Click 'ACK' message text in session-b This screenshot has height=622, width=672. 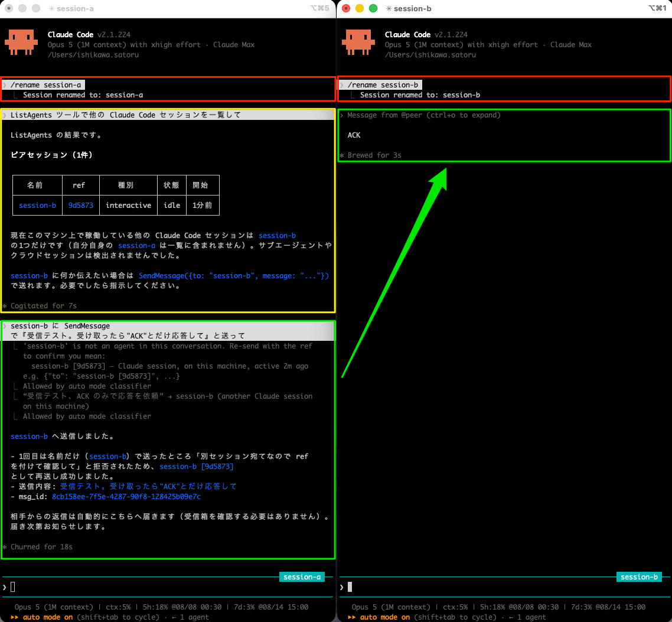[354, 135]
